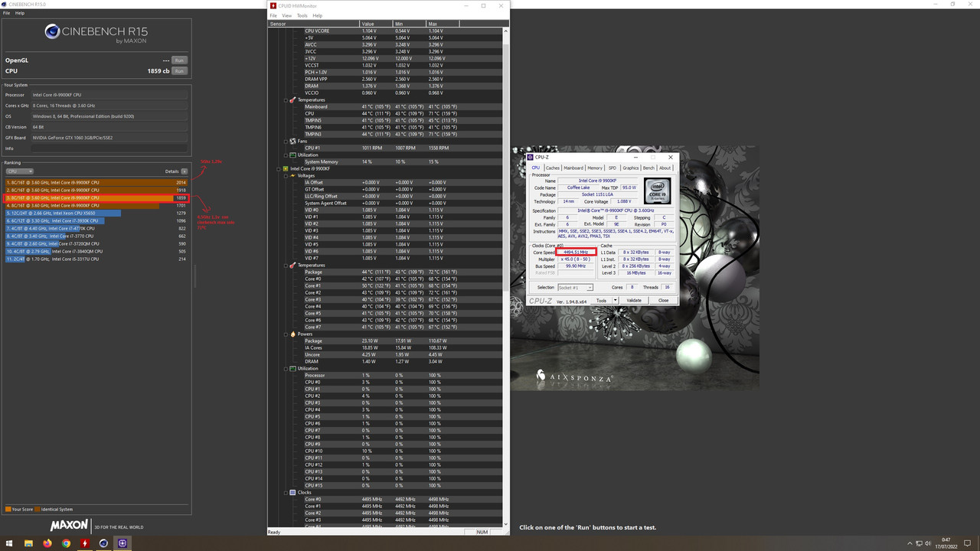Click the Info field in Cinebench

(x=109, y=148)
